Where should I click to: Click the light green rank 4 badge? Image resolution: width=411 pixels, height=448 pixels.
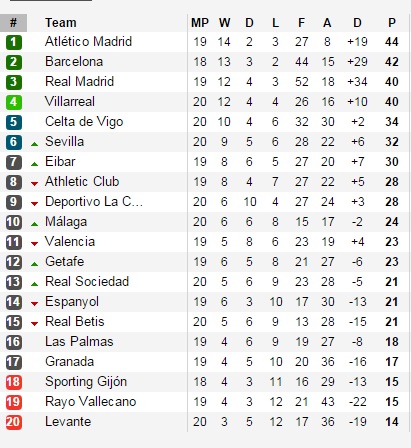[x=14, y=102]
